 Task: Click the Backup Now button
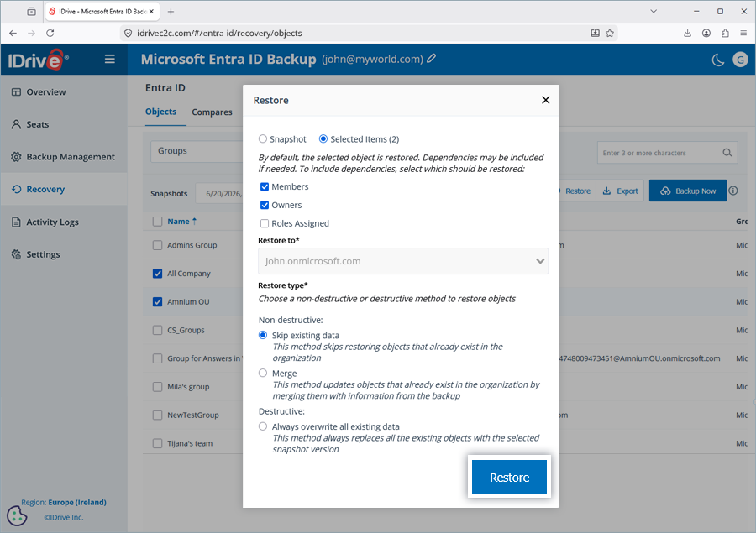687,191
